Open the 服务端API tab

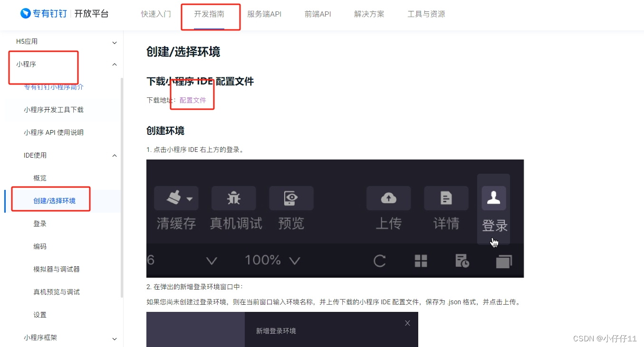[x=264, y=14]
